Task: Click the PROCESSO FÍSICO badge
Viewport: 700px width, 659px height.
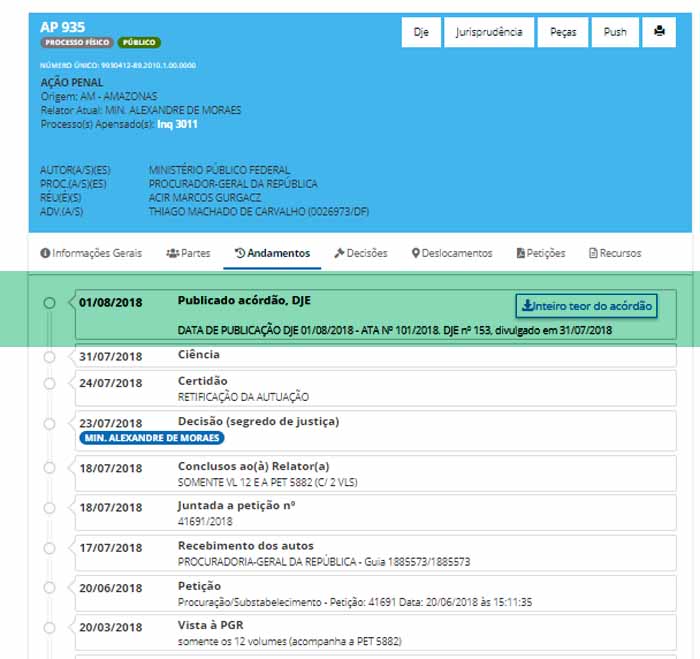Action: coord(76,43)
